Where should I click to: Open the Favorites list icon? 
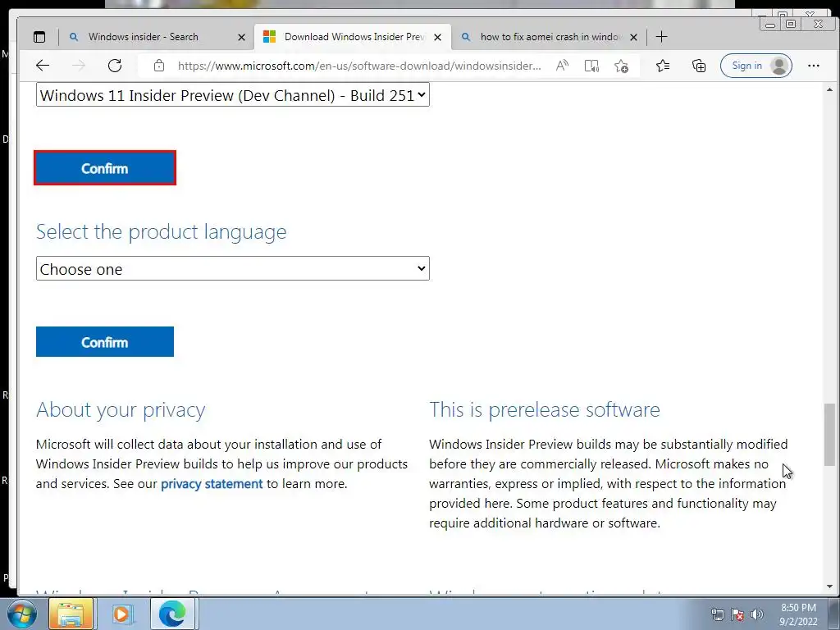pyautogui.click(x=663, y=66)
